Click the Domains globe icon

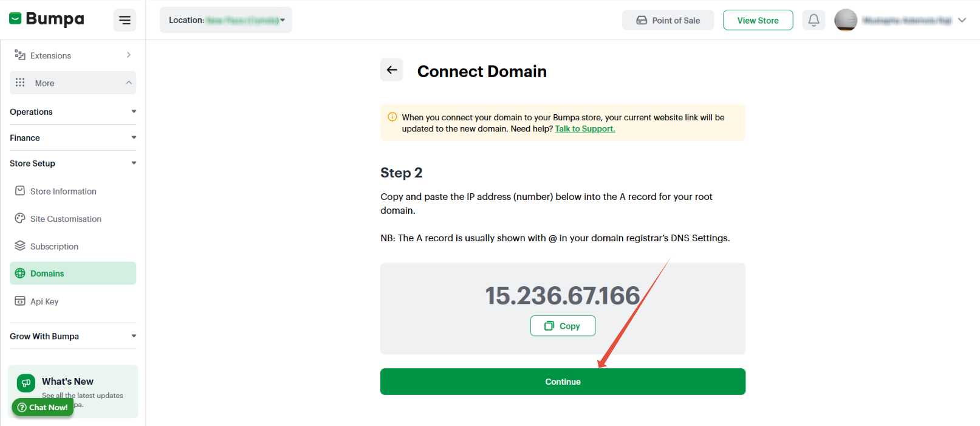pyautogui.click(x=20, y=273)
